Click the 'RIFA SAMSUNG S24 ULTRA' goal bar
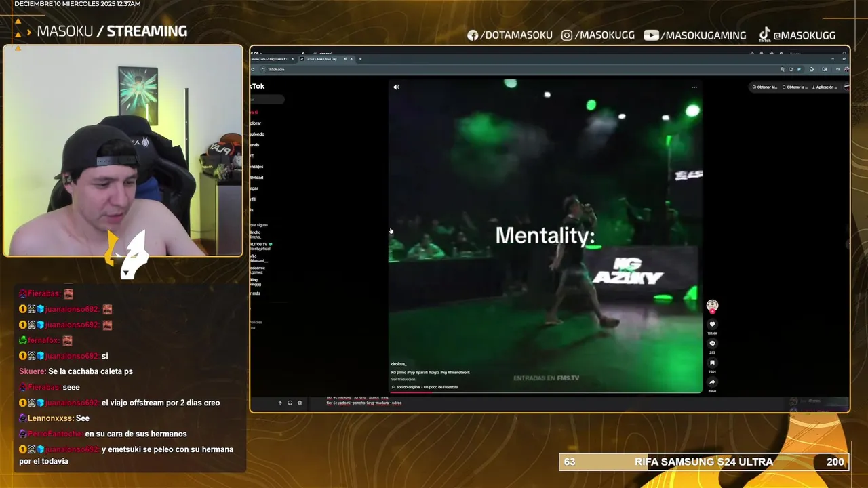This screenshot has height=488, width=868. click(x=703, y=462)
